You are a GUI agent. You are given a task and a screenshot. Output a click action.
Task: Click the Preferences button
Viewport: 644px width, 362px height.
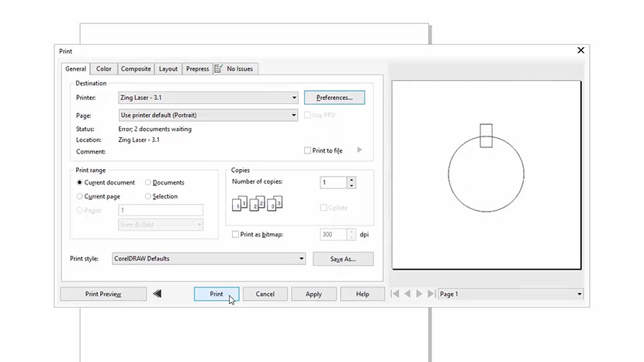[x=334, y=98]
